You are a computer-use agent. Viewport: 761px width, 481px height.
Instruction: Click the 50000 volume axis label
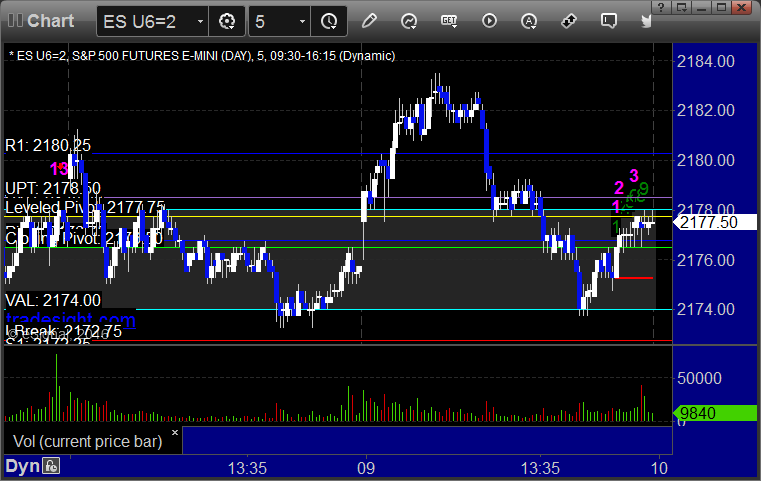pyautogui.click(x=699, y=378)
